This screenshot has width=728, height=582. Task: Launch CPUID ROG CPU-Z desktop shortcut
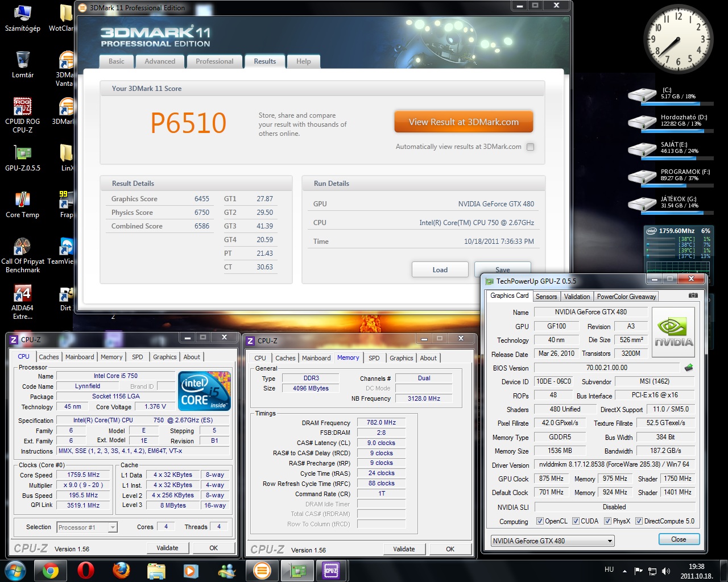coord(23,115)
